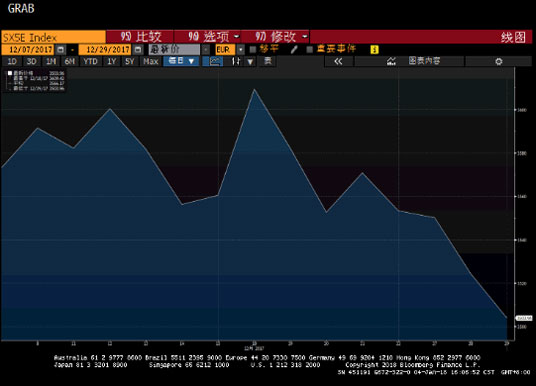
Task: Click the GRAB title text
Action: 21,8
